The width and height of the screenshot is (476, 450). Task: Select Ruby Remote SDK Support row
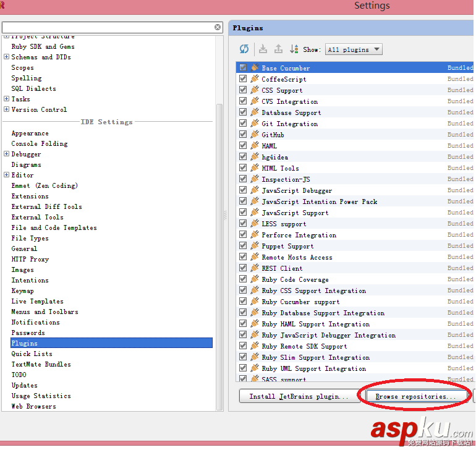(355, 346)
